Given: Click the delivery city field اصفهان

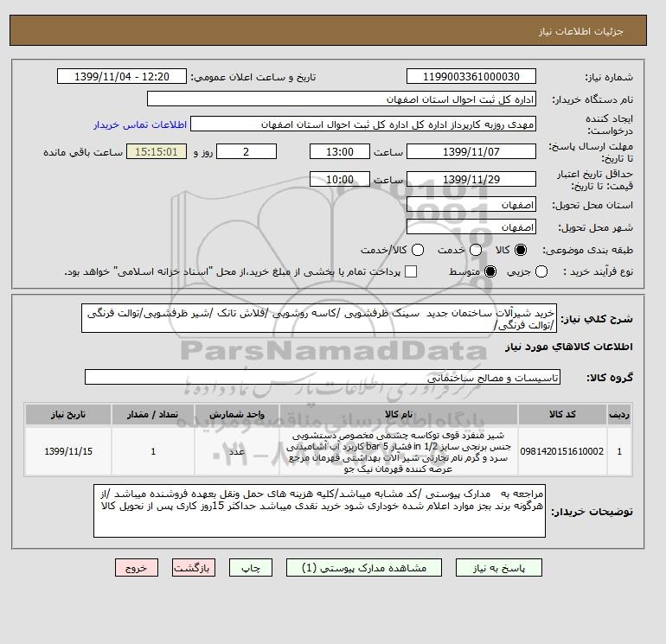Looking at the screenshot, I should pos(471,227).
